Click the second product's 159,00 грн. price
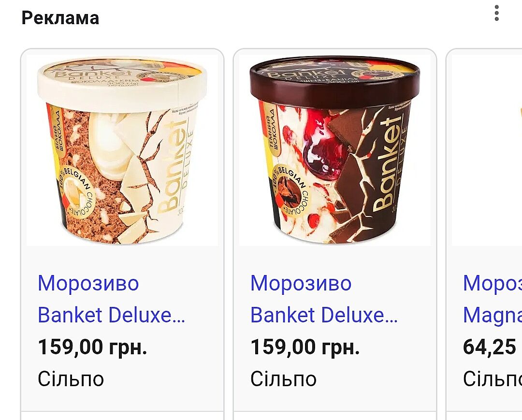The height and width of the screenshot is (420, 522). click(x=305, y=347)
